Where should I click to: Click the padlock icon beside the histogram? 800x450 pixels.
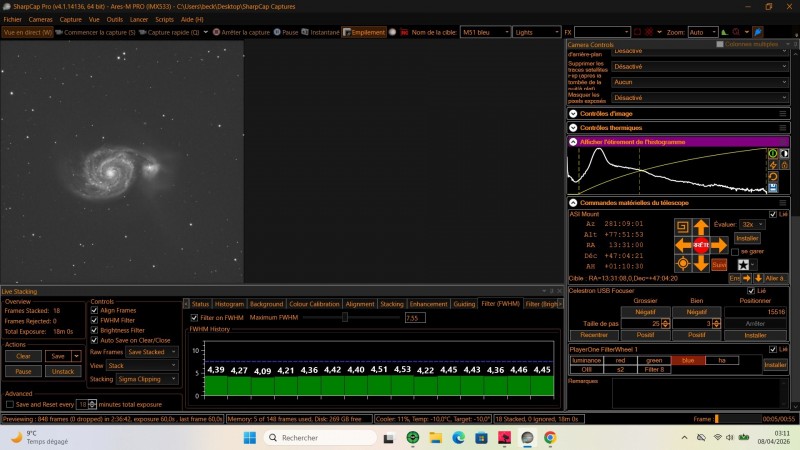point(784,165)
